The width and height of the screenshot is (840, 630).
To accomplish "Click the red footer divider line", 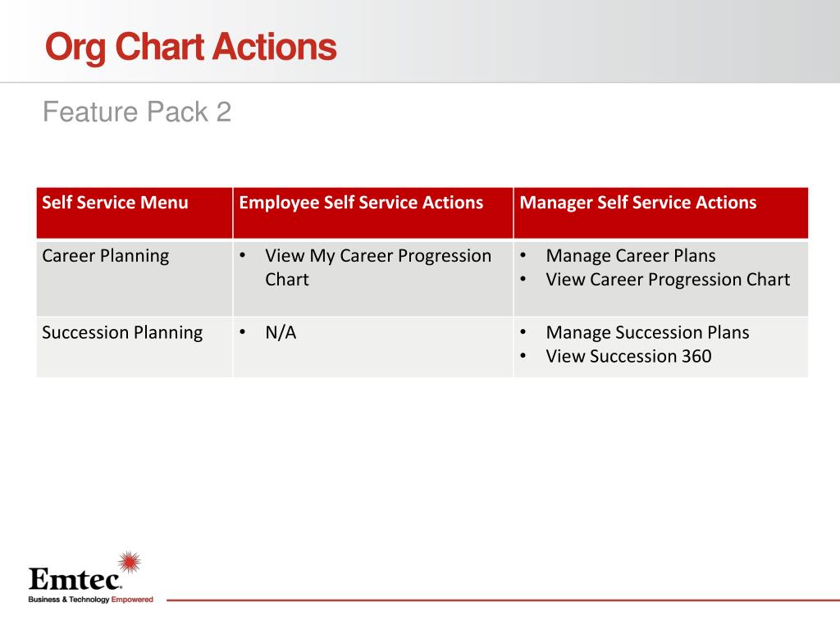I will [503, 600].
